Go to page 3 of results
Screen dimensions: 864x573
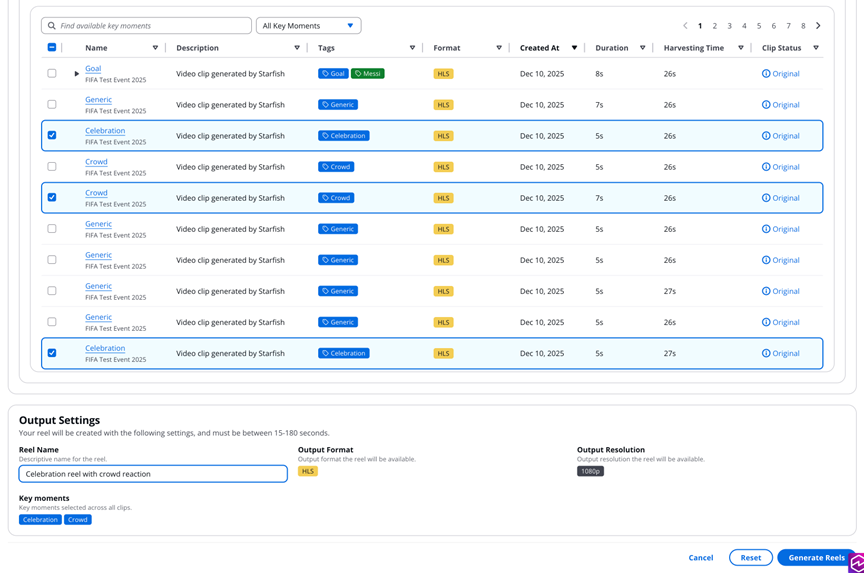tap(729, 26)
